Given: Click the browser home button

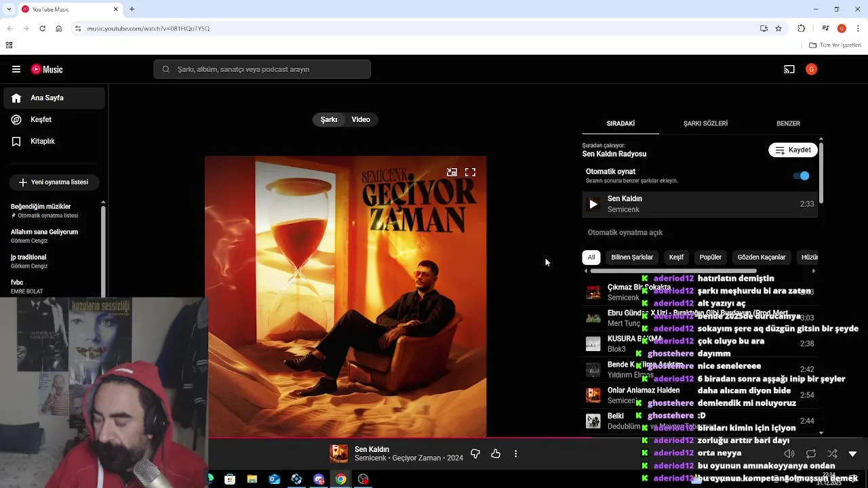Looking at the screenshot, I should 58,28.
